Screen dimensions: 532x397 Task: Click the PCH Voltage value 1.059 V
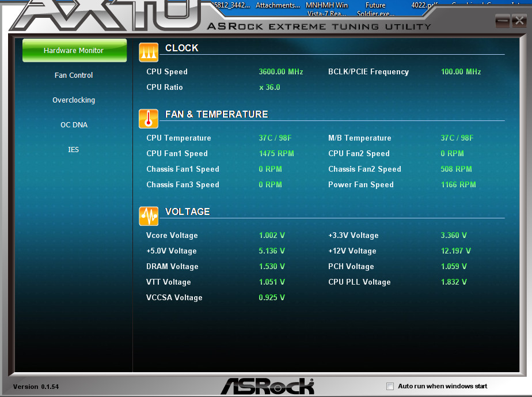454,267
